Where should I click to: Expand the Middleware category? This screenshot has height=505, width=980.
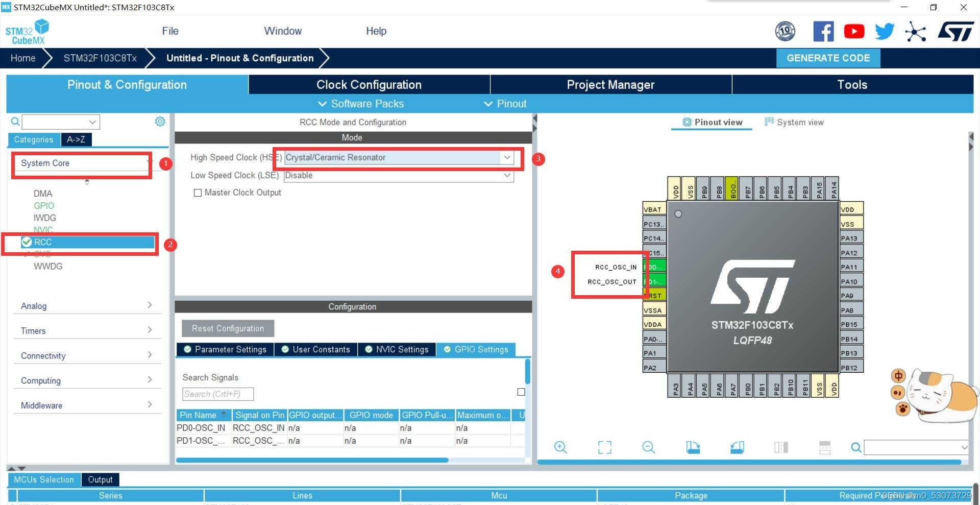(87, 405)
